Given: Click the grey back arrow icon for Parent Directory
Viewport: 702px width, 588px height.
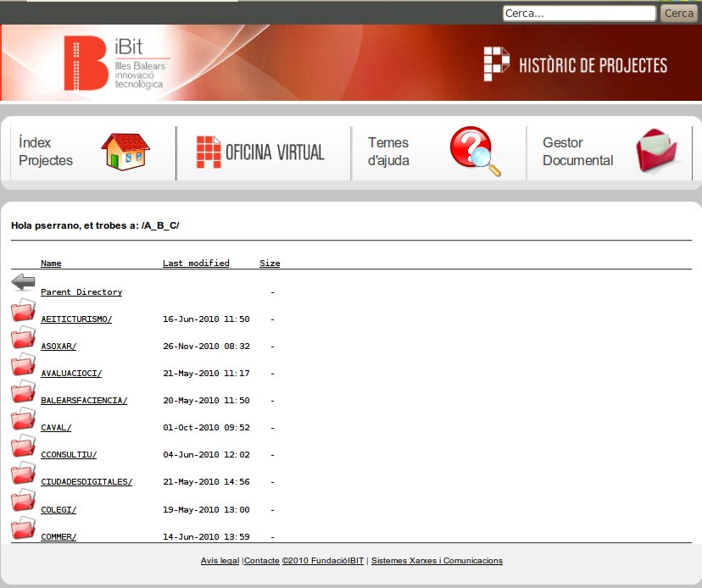Looking at the screenshot, I should [x=23, y=282].
